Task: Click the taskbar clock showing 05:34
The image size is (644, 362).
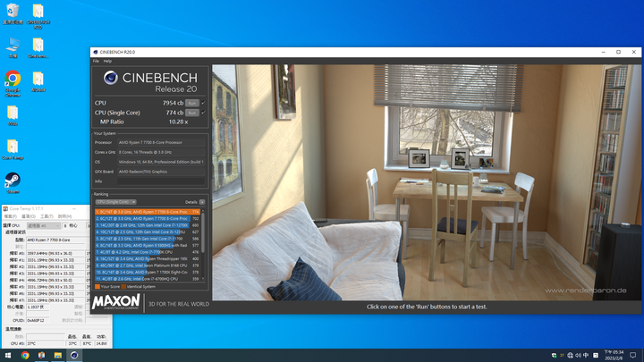Action: (x=614, y=355)
